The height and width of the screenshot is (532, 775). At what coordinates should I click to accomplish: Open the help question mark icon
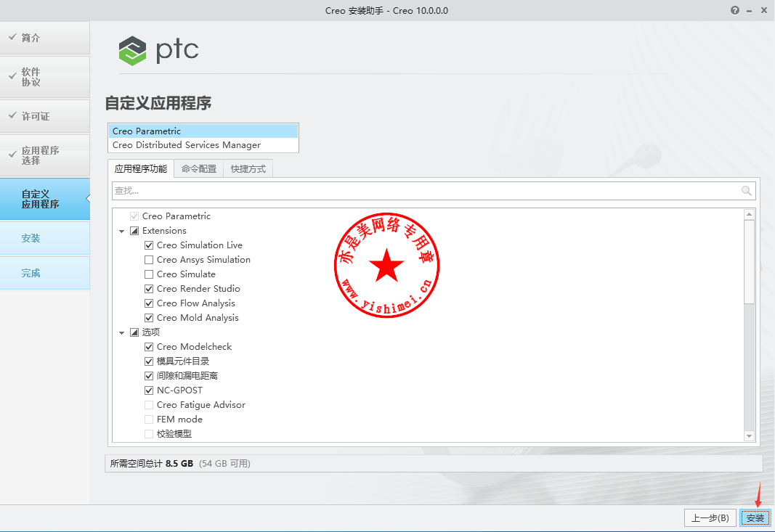(735, 10)
